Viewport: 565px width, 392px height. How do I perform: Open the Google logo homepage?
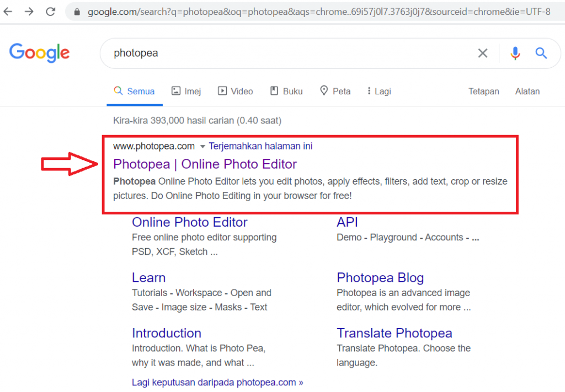point(39,53)
